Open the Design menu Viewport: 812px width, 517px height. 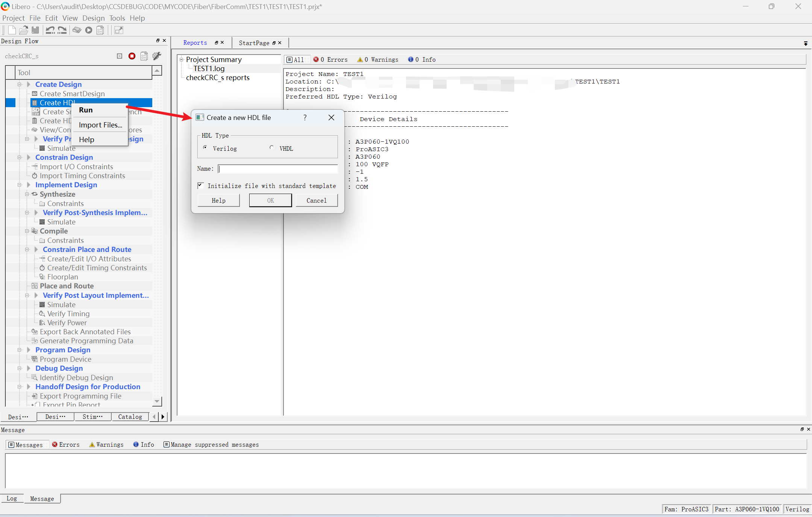point(93,18)
